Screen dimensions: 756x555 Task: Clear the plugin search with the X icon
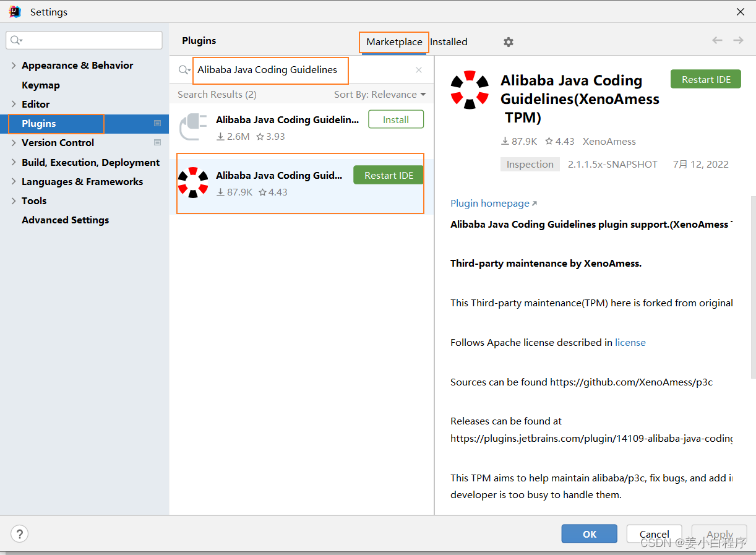419,70
